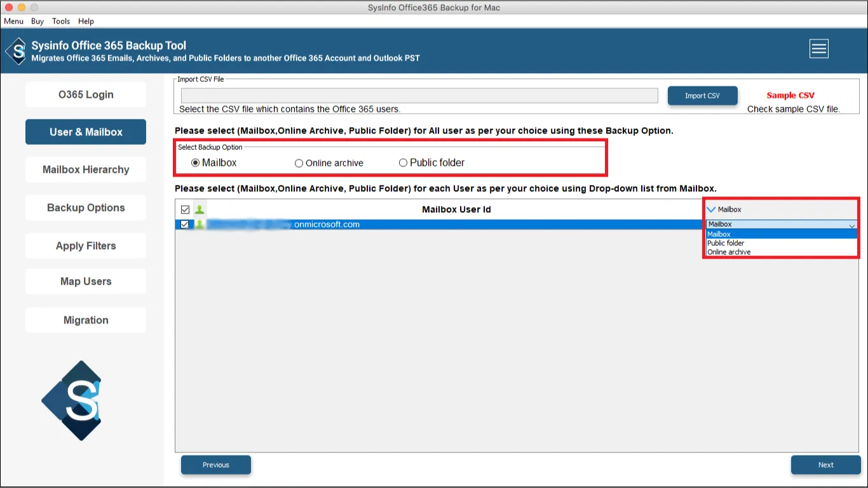This screenshot has height=488, width=868.
Task: Click the Import CSV button
Action: click(702, 96)
